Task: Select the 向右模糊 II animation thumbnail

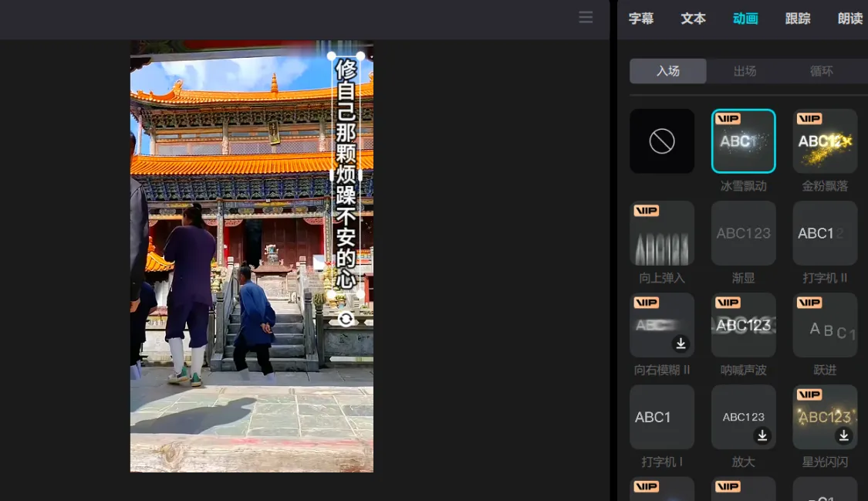Action: (661, 325)
